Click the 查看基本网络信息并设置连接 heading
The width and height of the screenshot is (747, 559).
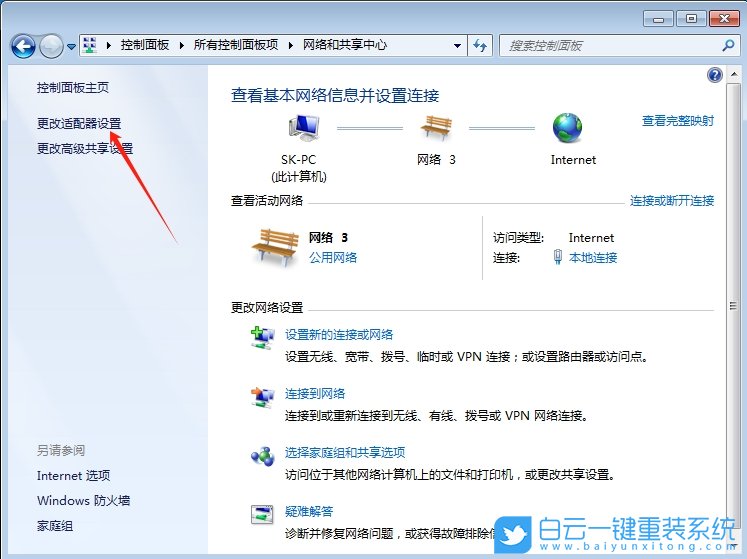[335, 95]
